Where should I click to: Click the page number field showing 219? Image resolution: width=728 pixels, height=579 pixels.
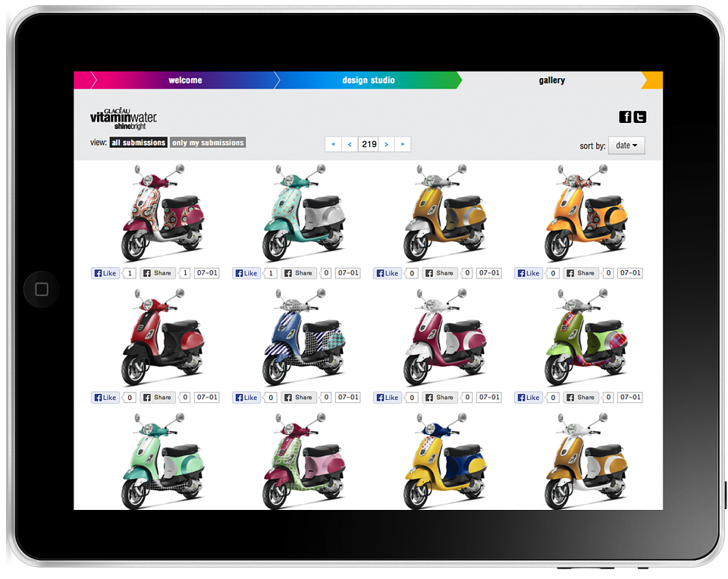[x=369, y=144]
